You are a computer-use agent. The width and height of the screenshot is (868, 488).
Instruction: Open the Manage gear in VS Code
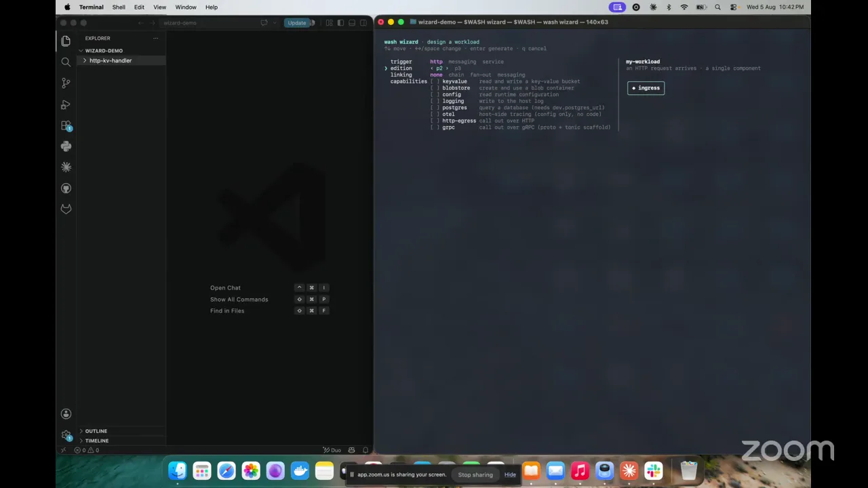[66, 435]
